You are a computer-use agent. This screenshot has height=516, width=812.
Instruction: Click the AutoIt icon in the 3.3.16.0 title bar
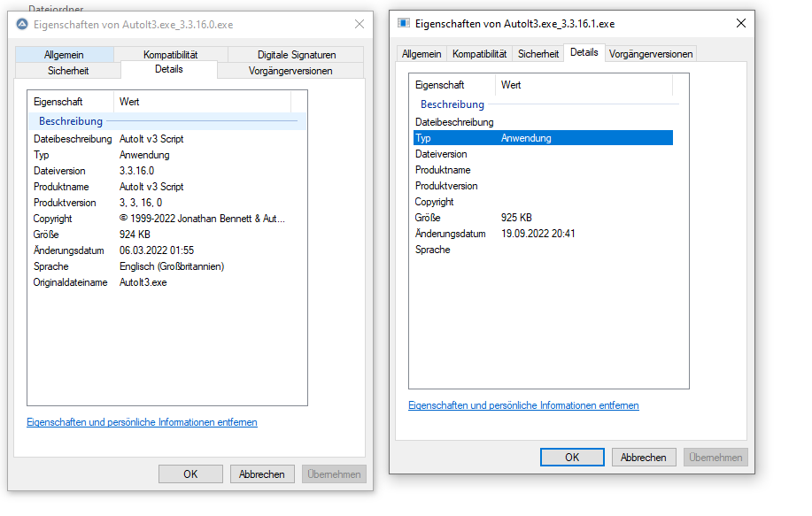23,25
